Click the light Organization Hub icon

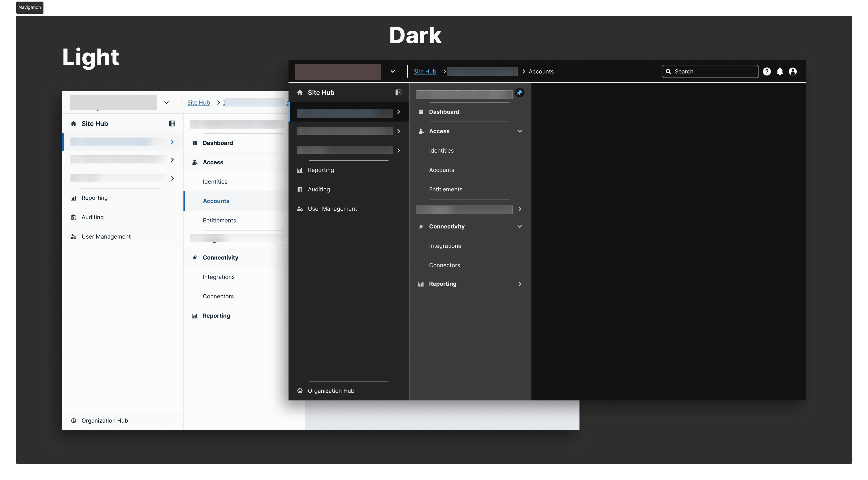click(73, 421)
